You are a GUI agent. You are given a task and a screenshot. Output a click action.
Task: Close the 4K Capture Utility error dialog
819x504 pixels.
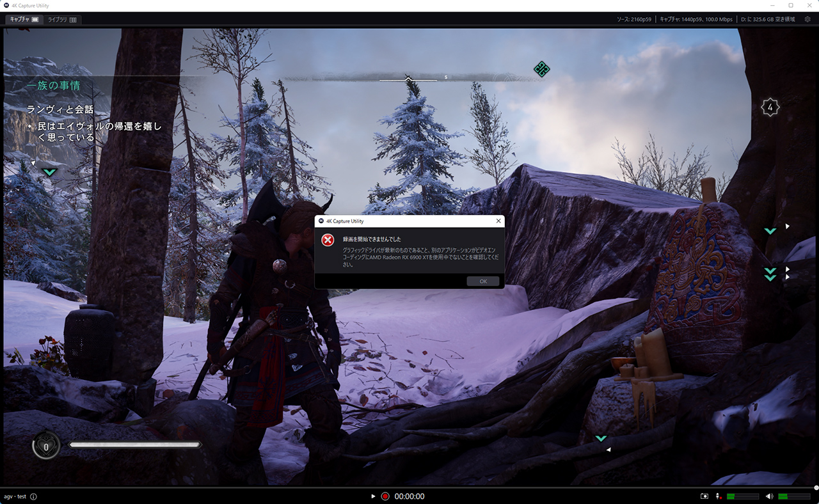pyautogui.click(x=498, y=221)
